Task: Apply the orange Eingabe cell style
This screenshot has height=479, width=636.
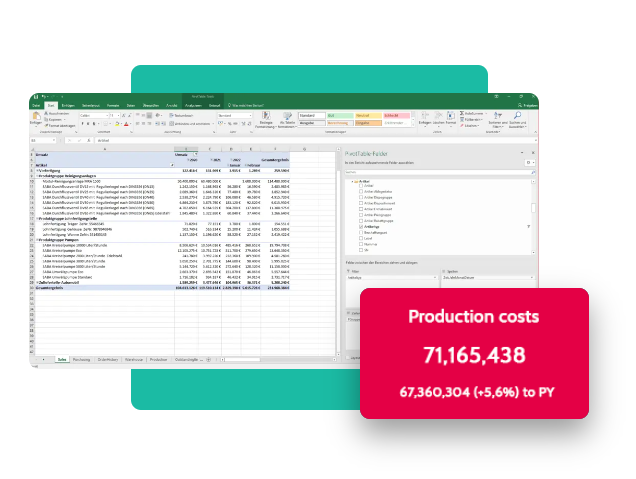Action: point(368,123)
